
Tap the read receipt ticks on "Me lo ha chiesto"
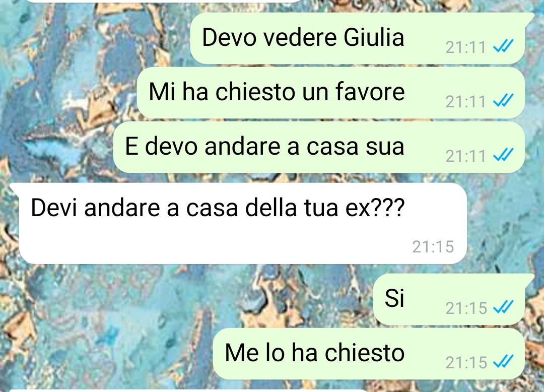(503, 361)
